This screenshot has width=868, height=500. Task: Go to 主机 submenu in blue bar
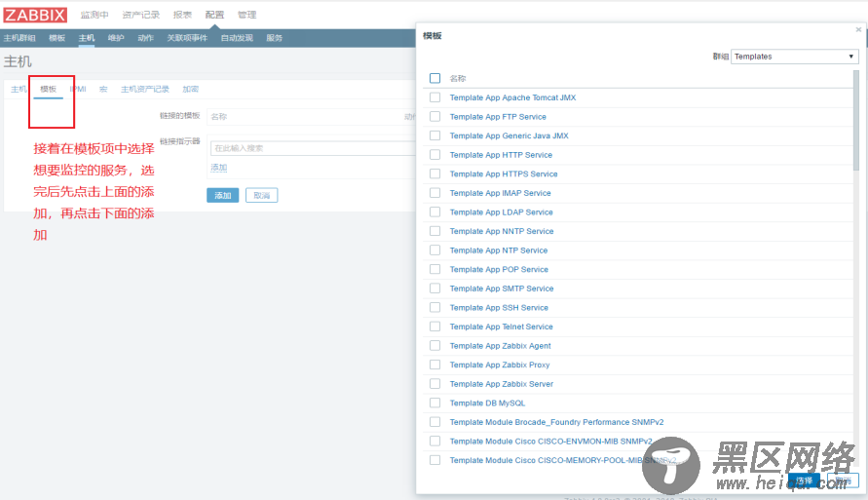point(87,38)
